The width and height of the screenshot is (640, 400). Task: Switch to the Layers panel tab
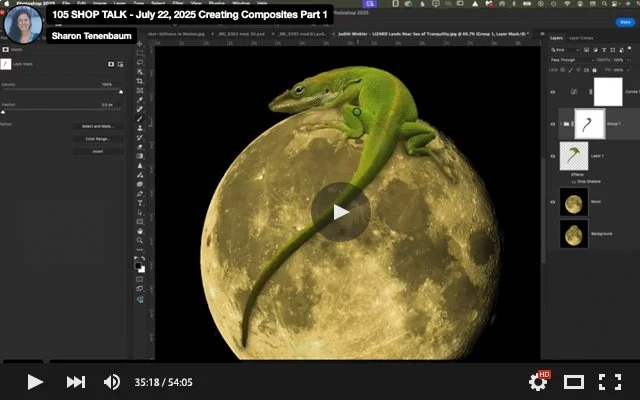tap(556, 38)
